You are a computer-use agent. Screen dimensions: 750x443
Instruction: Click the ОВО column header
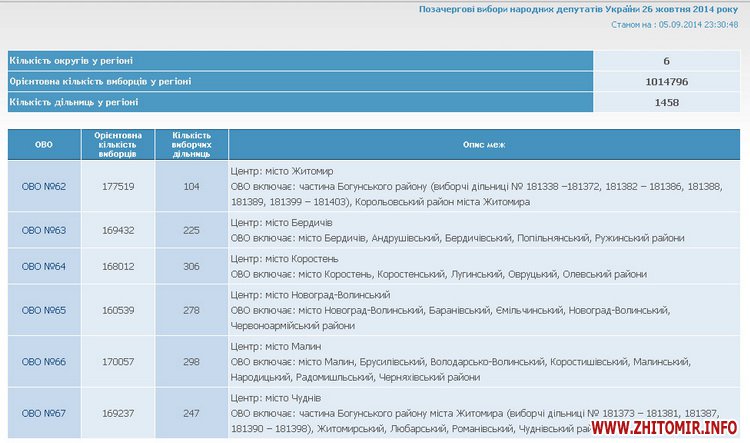(44, 145)
